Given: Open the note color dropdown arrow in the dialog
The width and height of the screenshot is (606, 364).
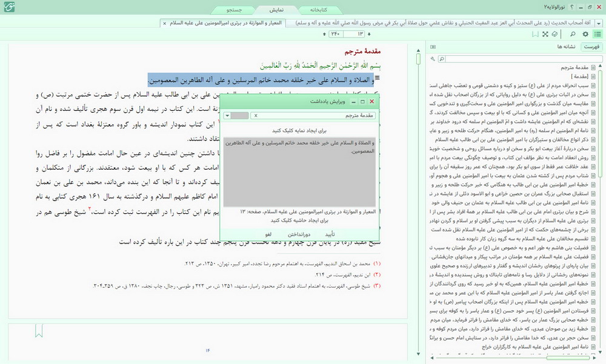Looking at the screenshot, I should pos(227,116).
